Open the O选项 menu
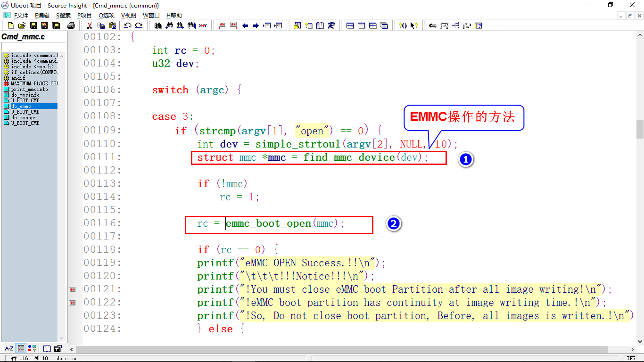Viewport: 644px width, 362px height. coord(107,16)
